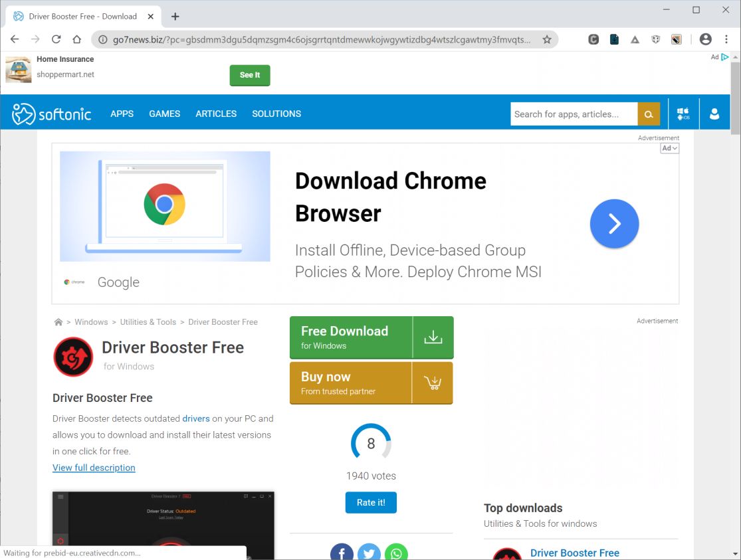Go to Windows breadcrumb

[91, 322]
